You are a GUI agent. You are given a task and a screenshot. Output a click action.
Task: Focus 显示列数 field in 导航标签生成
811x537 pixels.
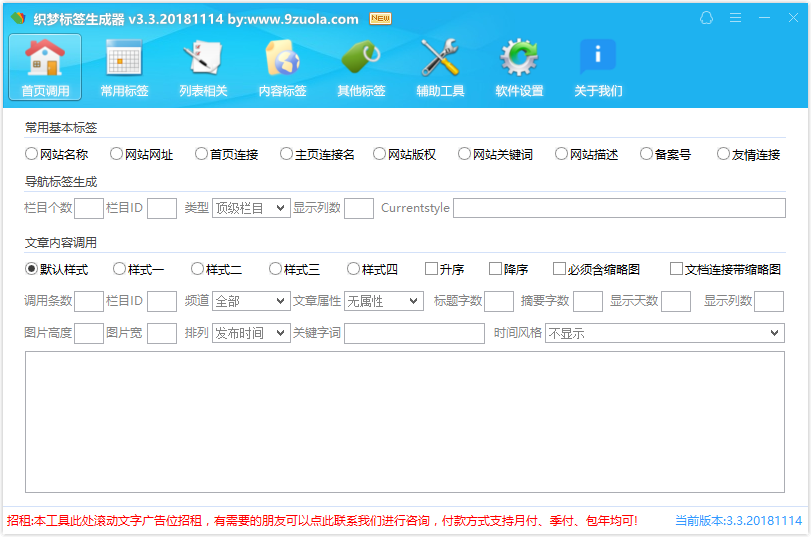[359, 208]
